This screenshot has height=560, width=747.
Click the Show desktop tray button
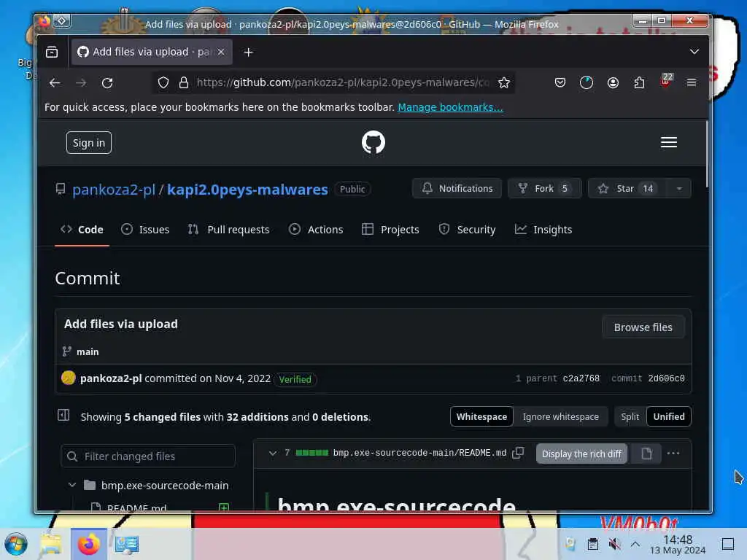(728, 544)
